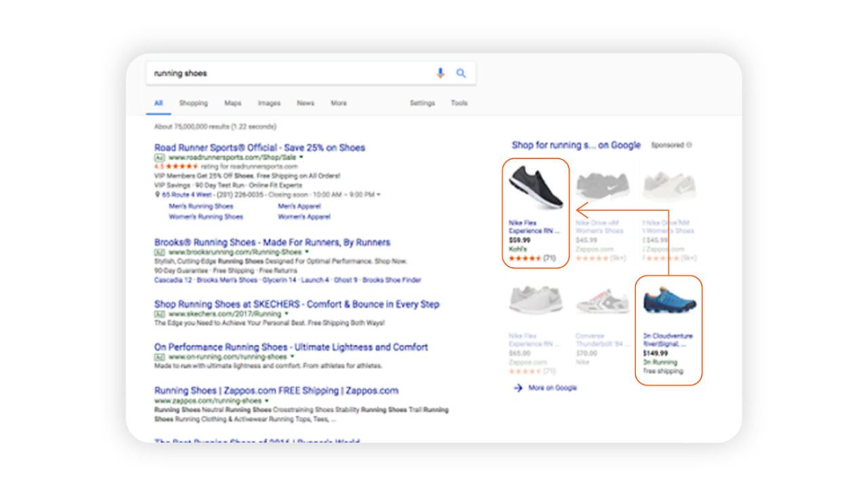Expand dropdown arrow after brooksrunning.com URL
Image resolution: width=868 pixels, height=496 pixels.
tap(306, 252)
